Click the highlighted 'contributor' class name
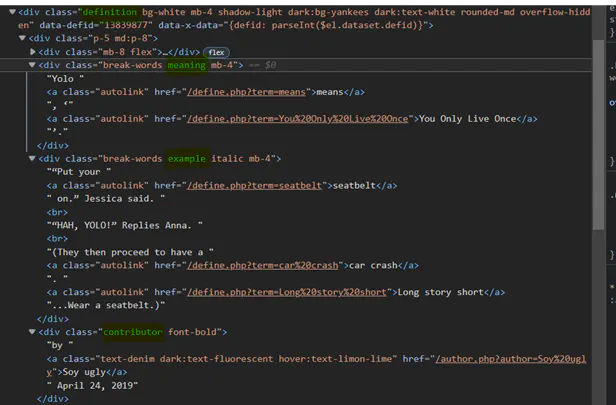Viewport: 616px width, 405px height. (133, 332)
